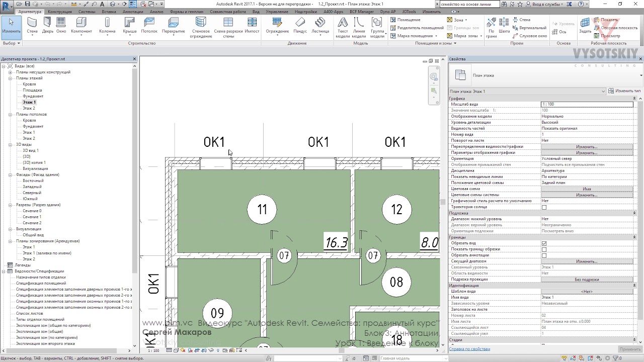Click Изменить for Параметры отображения графики
This screenshot has height=362, width=644.
click(587, 153)
